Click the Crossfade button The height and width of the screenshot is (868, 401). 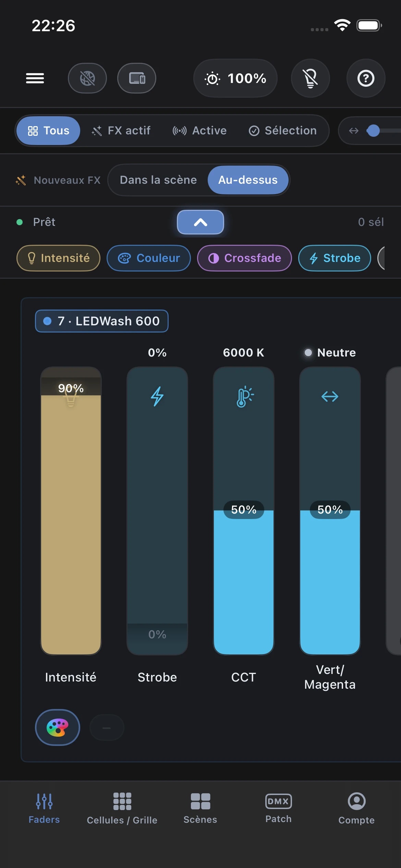[244, 258]
